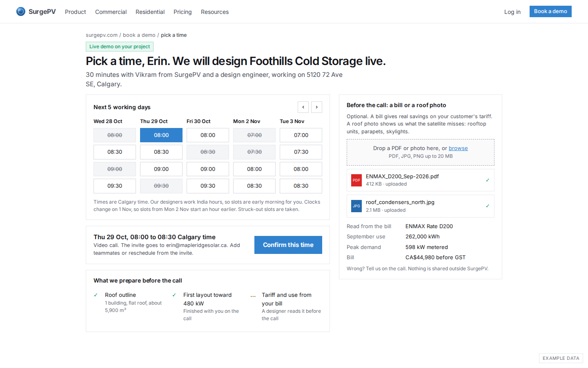Go to previous working days with left chevron
588x368 pixels.
pyautogui.click(x=303, y=107)
